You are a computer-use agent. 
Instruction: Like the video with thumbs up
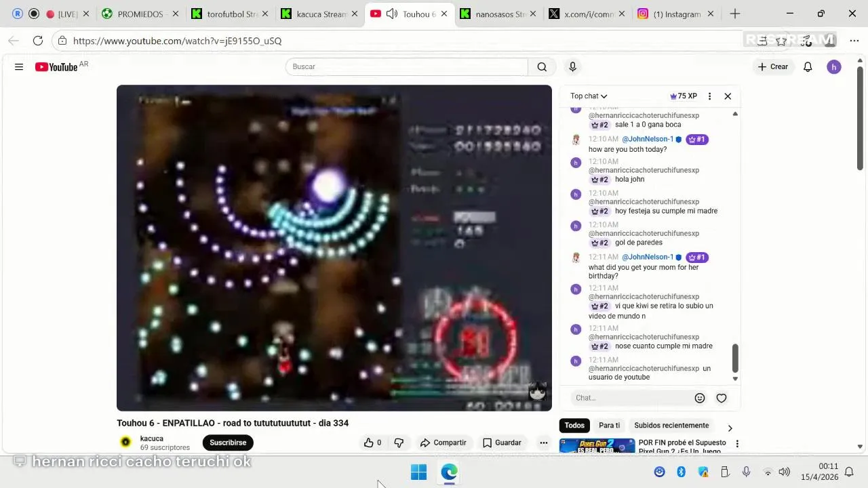tap(372, 443)
